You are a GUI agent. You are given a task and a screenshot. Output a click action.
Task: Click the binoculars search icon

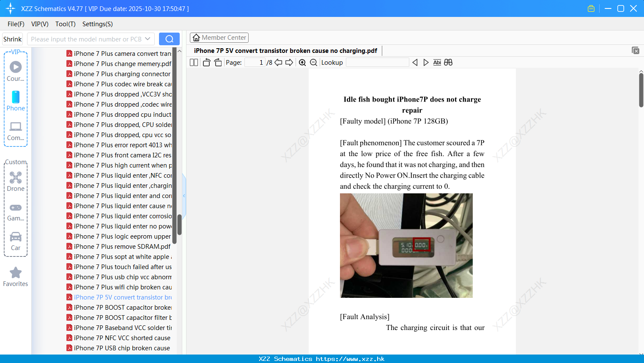448,62
